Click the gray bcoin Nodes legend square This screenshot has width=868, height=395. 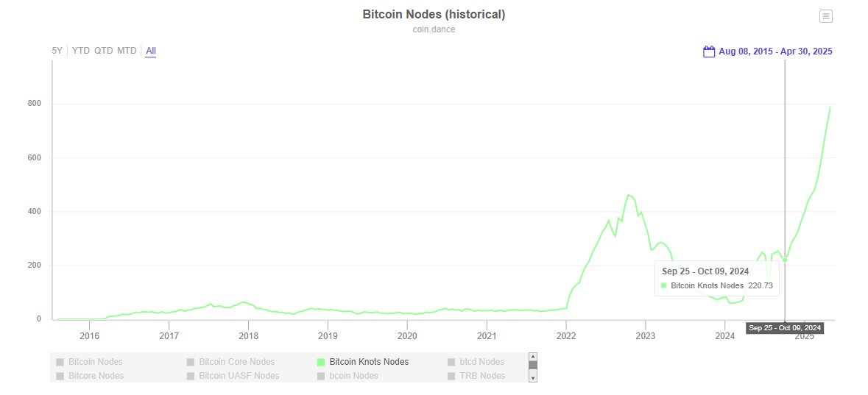click(321, 376)
